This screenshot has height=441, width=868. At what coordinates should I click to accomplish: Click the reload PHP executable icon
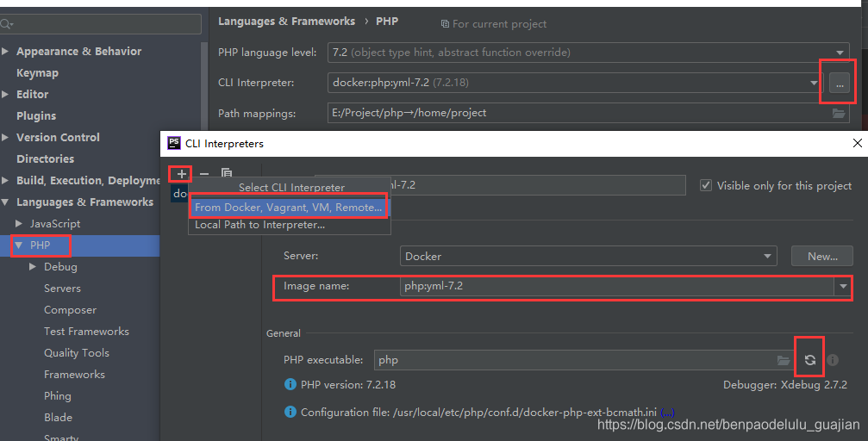tap(810, 360)
